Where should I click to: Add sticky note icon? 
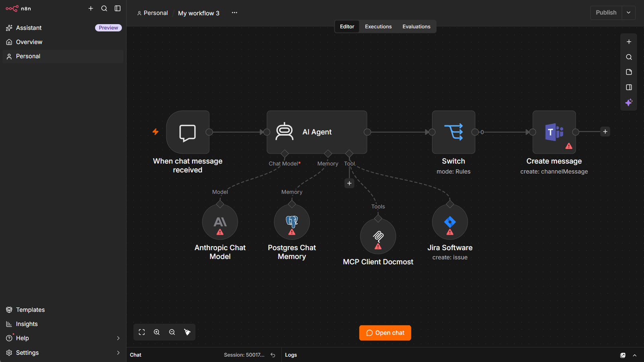(629, 72)
